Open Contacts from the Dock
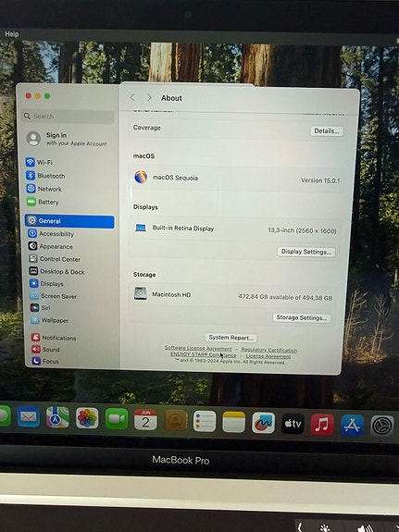The image size is (399, 532). point(176,420)
